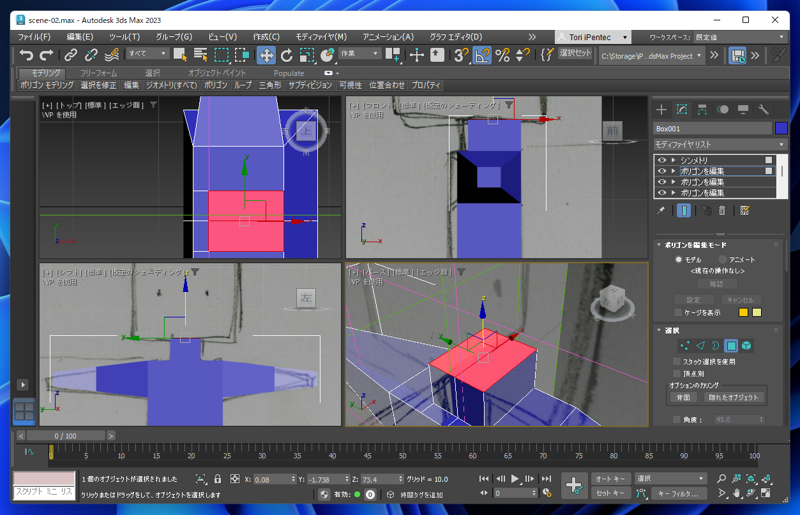Collapse the 選択 rollout

pyautogui.click(x=659, y=330)
